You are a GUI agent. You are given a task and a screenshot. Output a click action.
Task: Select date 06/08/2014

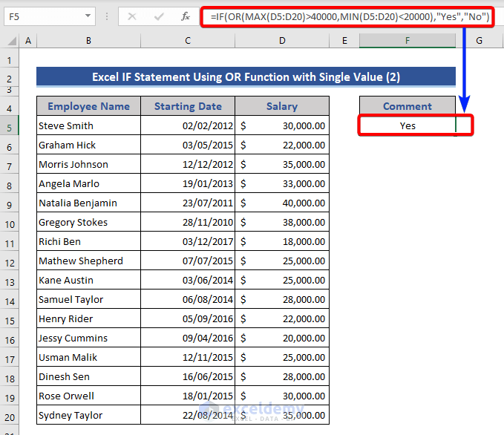(x=188, y=299)
